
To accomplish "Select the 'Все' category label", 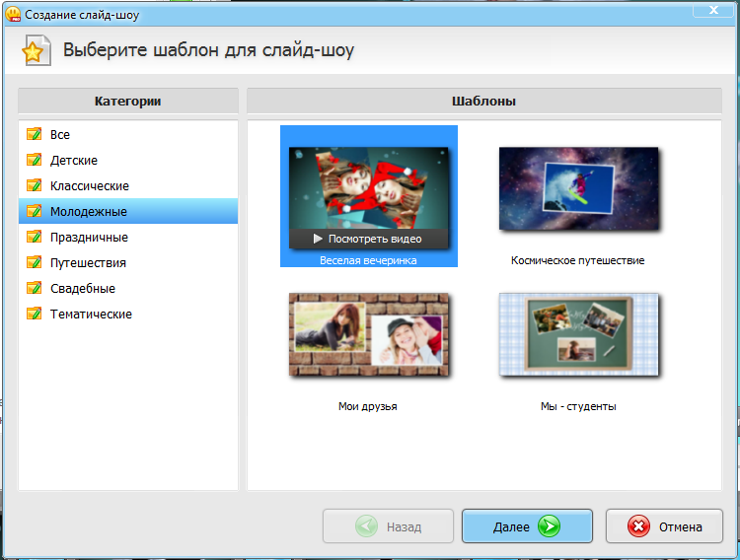I will tap(60, 134).
